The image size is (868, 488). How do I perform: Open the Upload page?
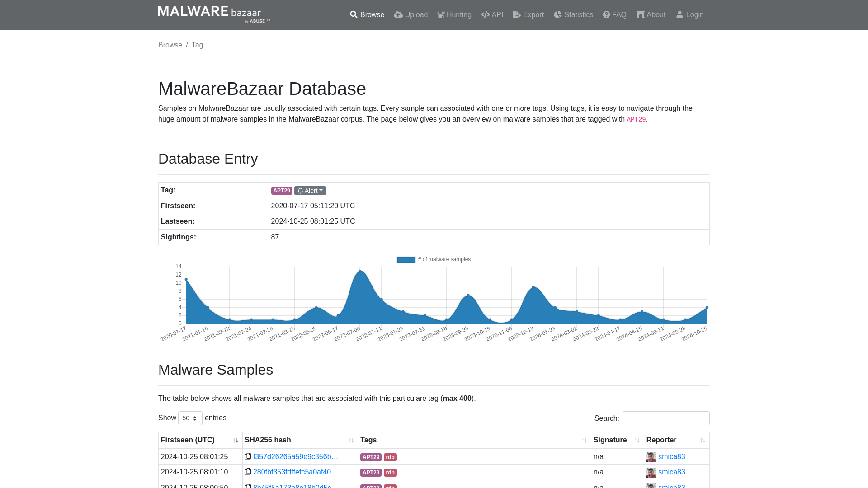coord(410,15)
